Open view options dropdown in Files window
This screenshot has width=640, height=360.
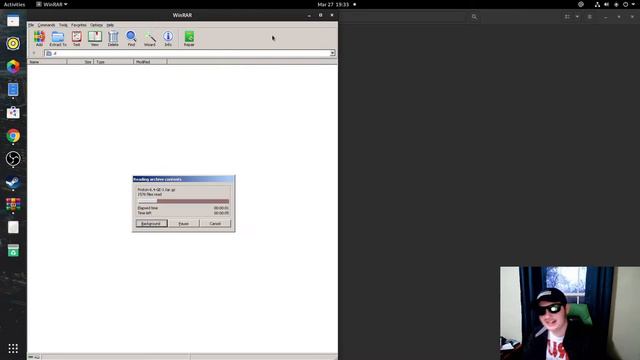pos(577,17)
